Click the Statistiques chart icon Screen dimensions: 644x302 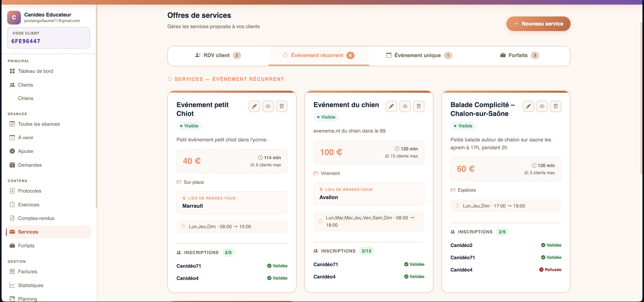[12, 285]
